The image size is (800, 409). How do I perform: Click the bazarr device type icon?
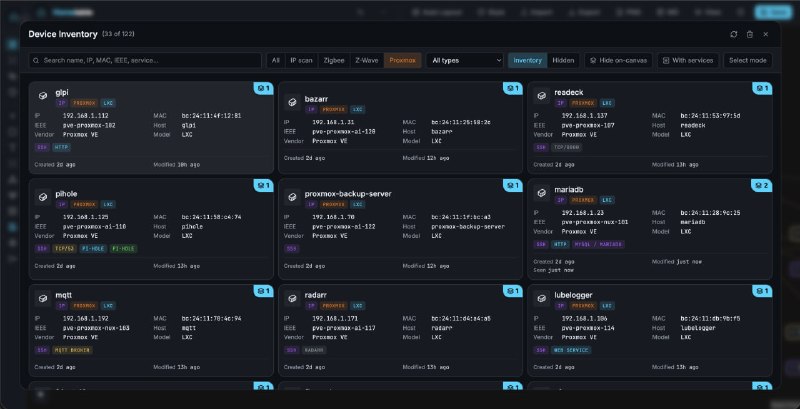coord(292,102)
